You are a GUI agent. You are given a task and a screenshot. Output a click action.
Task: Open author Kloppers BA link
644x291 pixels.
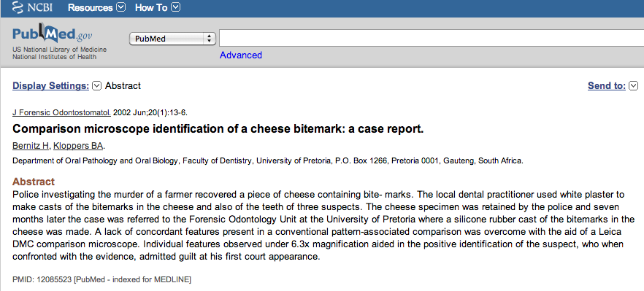click(x=78, y=146)
